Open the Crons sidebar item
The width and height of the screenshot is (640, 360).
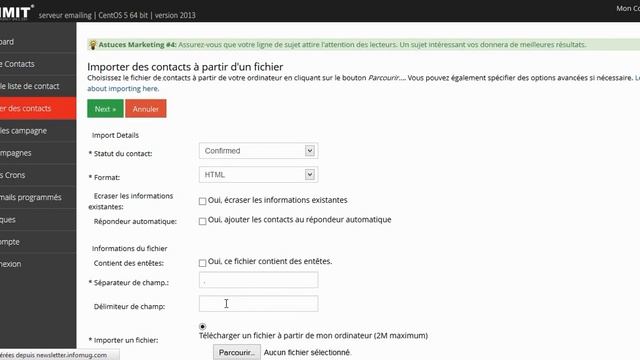38,175
